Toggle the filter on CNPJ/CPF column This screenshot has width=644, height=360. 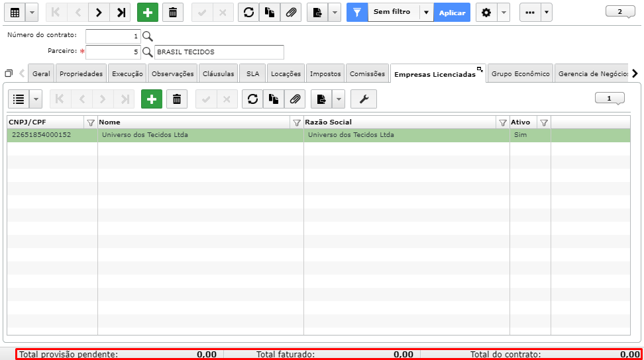point(91,122)
